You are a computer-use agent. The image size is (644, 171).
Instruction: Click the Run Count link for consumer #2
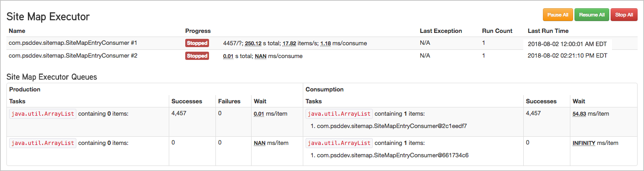click(x=483, y=56)
